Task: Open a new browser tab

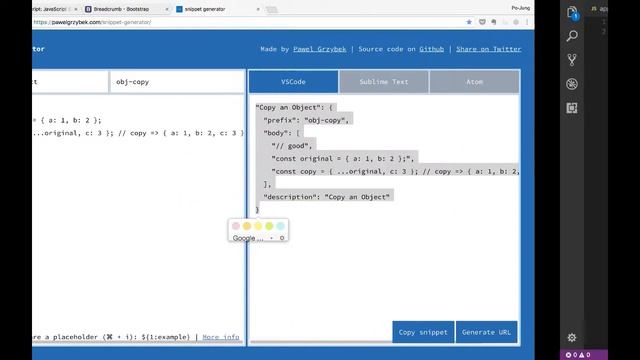Action: 272,9
